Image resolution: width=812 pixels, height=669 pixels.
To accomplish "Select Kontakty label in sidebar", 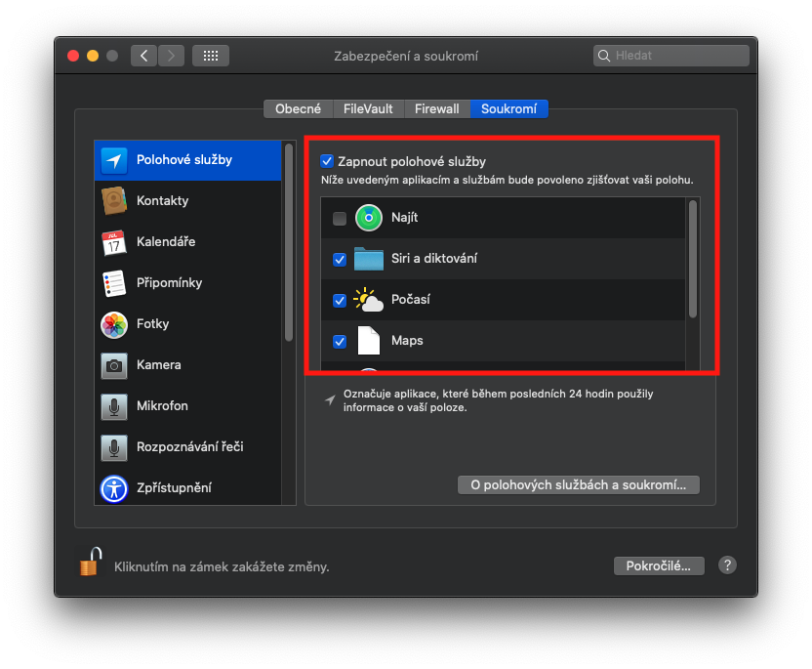I will click(x=163, y=200).
